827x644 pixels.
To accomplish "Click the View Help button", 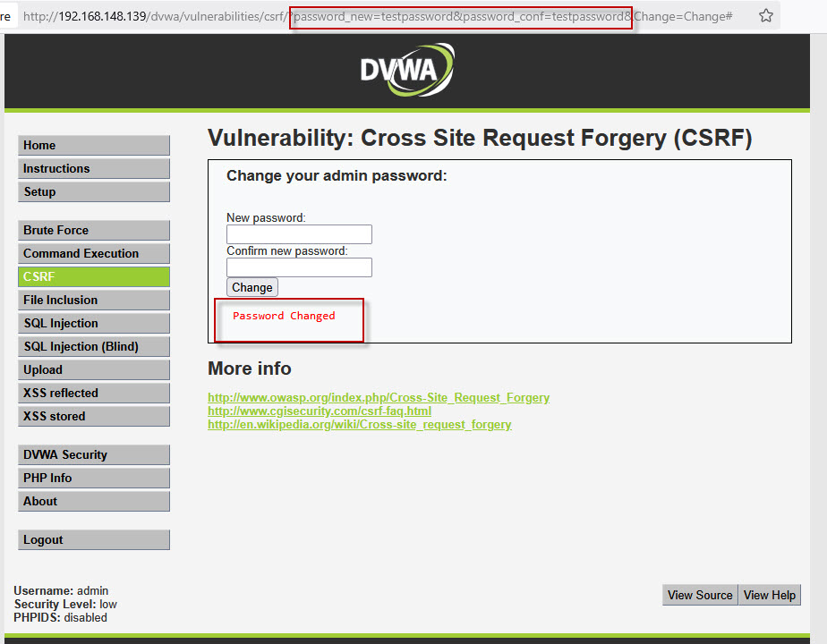I will (770, 595).
